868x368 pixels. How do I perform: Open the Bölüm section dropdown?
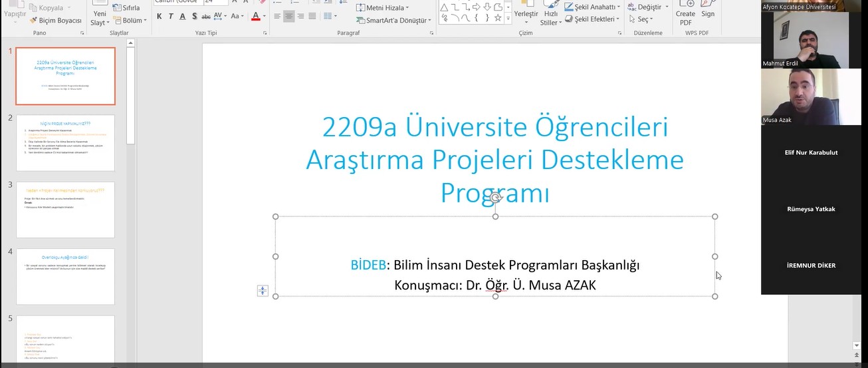[132, 21]
